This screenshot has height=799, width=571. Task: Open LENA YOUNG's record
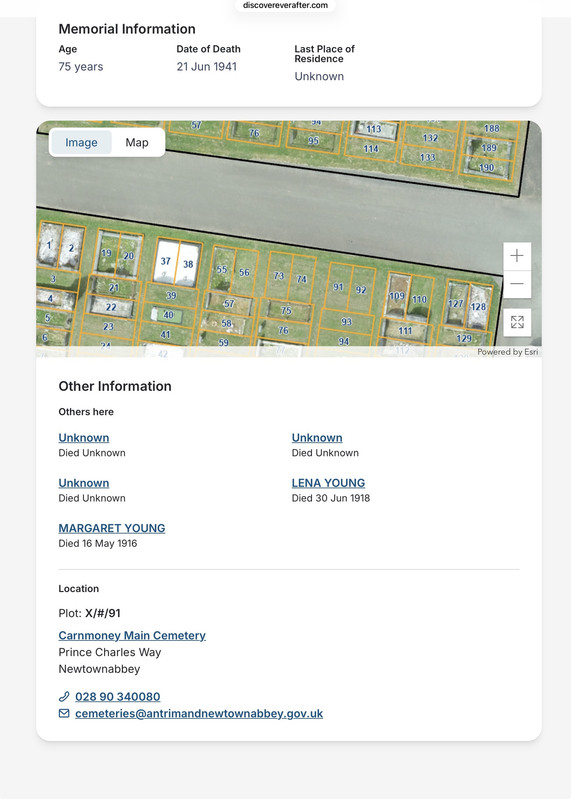click(328, 483)
